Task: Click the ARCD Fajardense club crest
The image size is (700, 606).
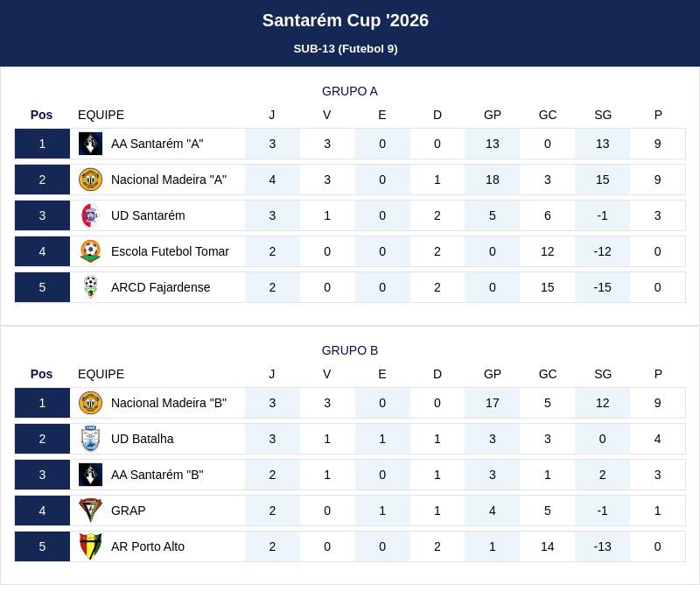Action: point(90,287)
